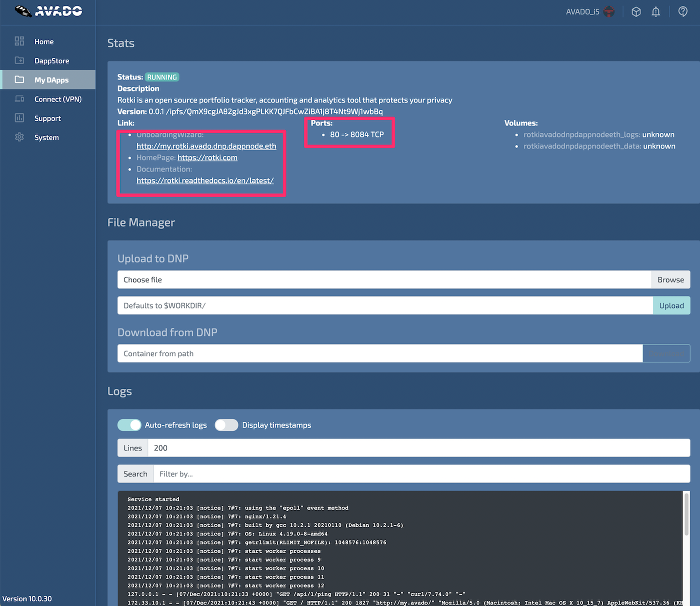Click the Home dashboard icon in the sidebar
This screenshot has width=700, height=606.
click(19, 41)
